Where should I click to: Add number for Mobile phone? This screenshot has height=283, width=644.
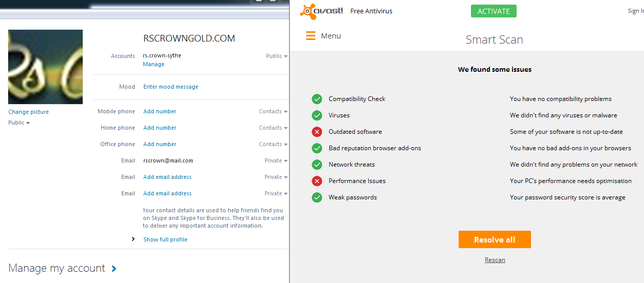tap(160, 111)
